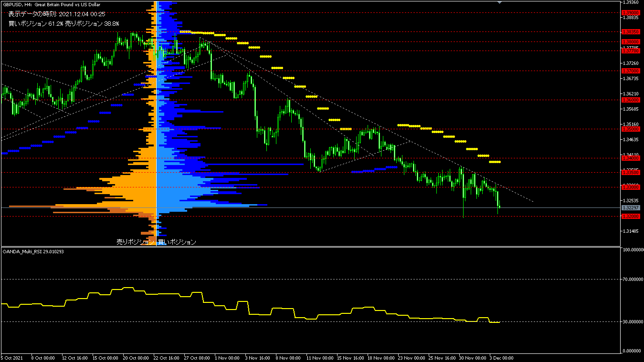The height and width of the screenshot is (362, 644).
Task: Click the 22 Oct 16:00 time axis label
Action: click(x=166, y=358)
